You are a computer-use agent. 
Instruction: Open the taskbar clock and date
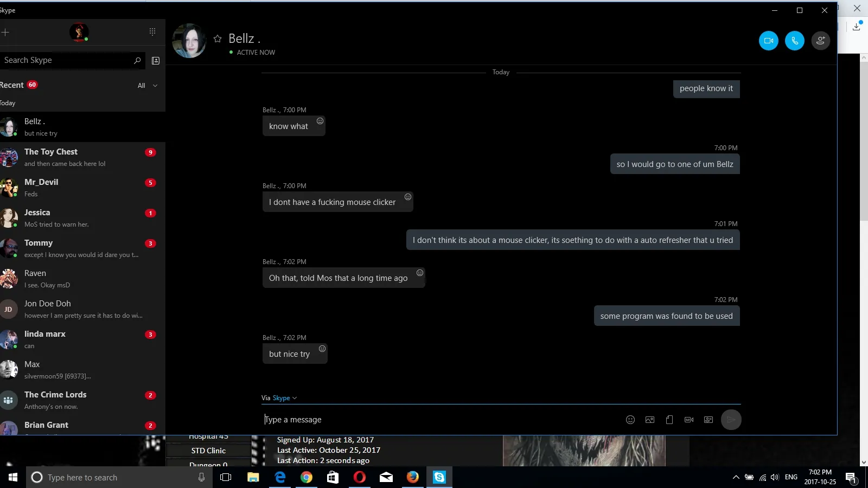[x=820, y=477]
